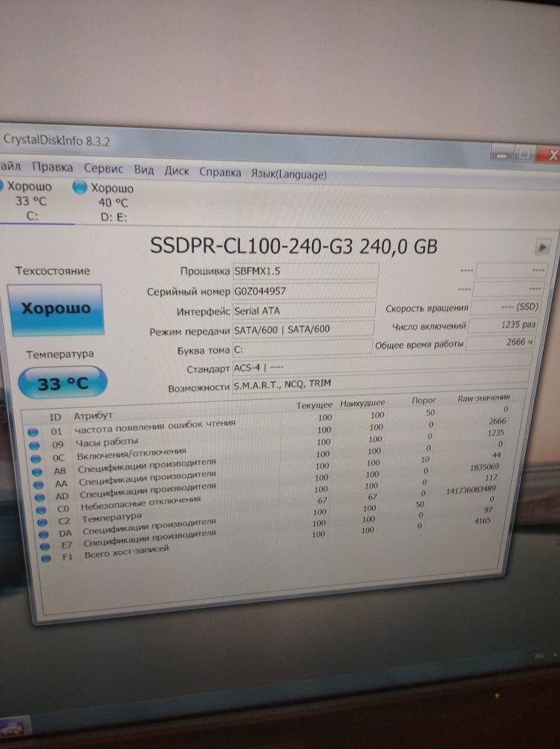The height and width of the screenshot is (749, 560).
Task: Open the Сервис menu
Action: tap(103, 169)
